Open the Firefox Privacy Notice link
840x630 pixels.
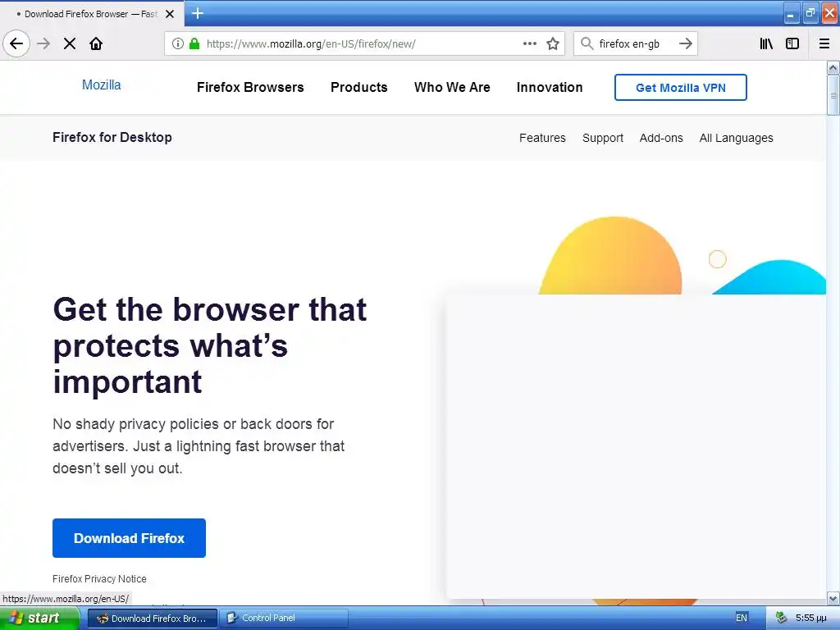[99, 578]
